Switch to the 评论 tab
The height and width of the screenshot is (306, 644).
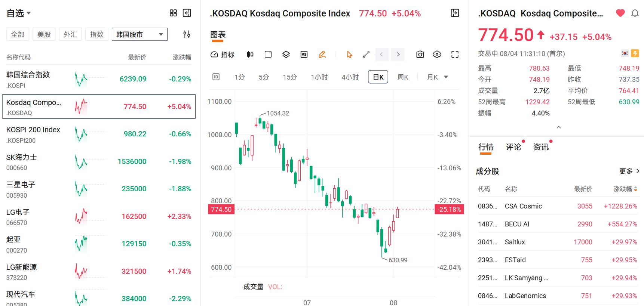coord(513,147)
